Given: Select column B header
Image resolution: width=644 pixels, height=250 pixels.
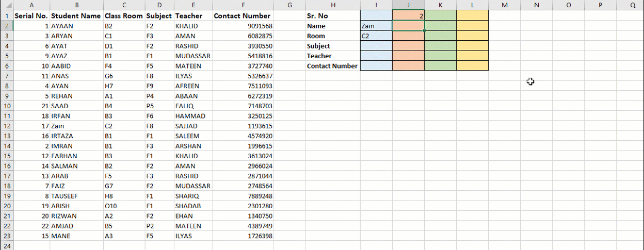Looking at the screenshot, I should click(76, 5).
